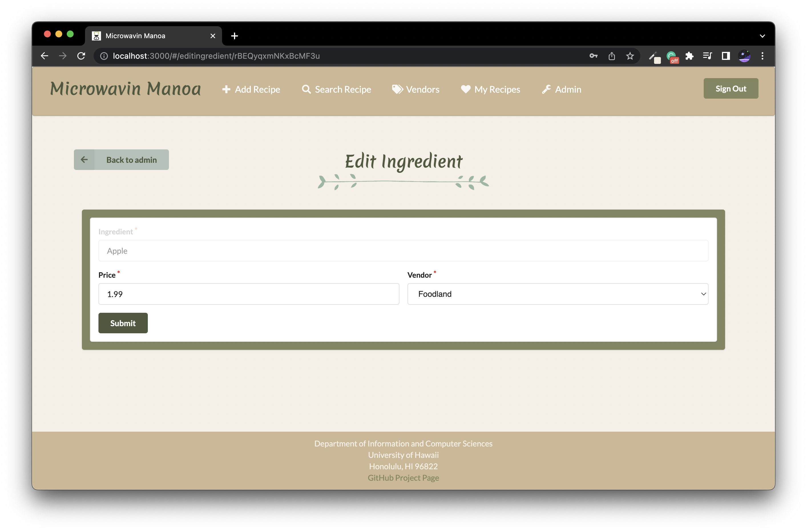The height and width of the screenshot is (532, 807).
Task: Click the Ingredient name input field
Action: (403, 250)
